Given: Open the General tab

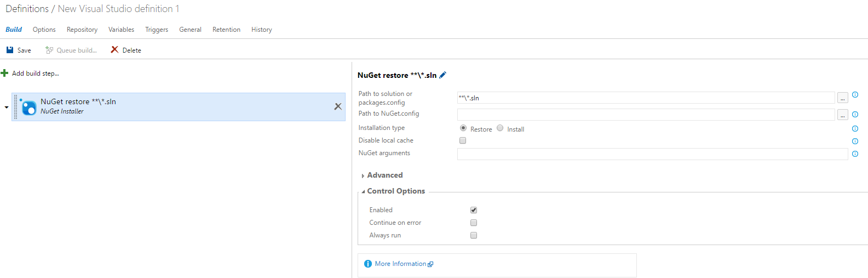Looking at the screenshot, I should click(191, 30).
